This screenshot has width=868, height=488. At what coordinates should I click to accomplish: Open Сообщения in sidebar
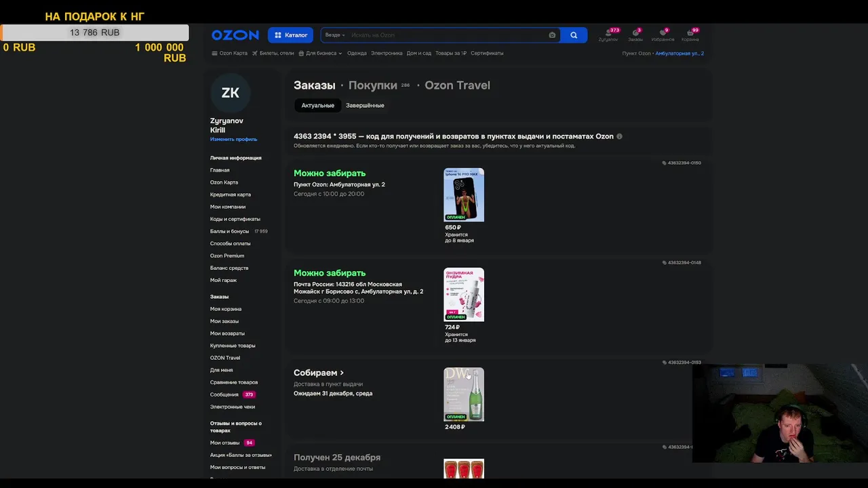point(224,394)
